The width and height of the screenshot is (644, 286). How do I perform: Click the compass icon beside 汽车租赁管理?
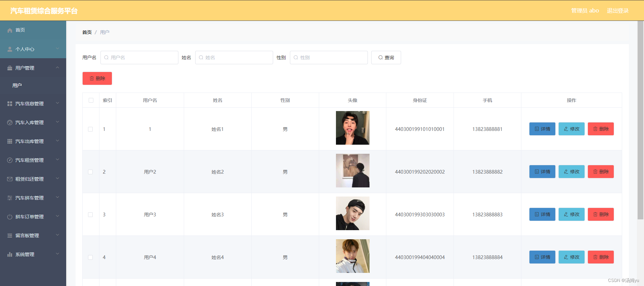[10, 160]
